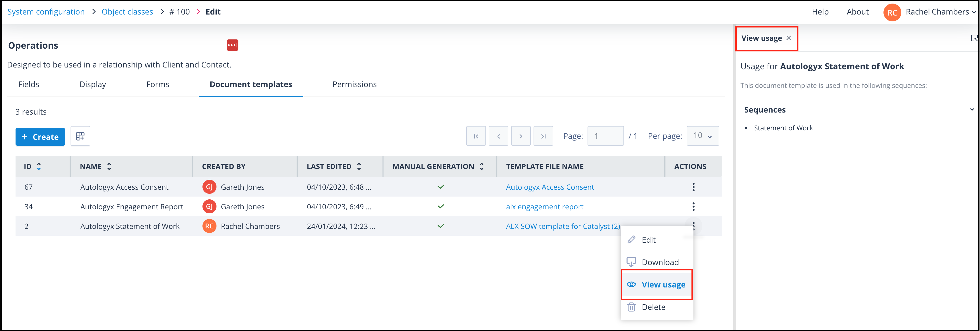The height and width of the screenshot is (331, 980).
Task: Open the ALX SOW template for Catalyst file
Action: (563, 226)
